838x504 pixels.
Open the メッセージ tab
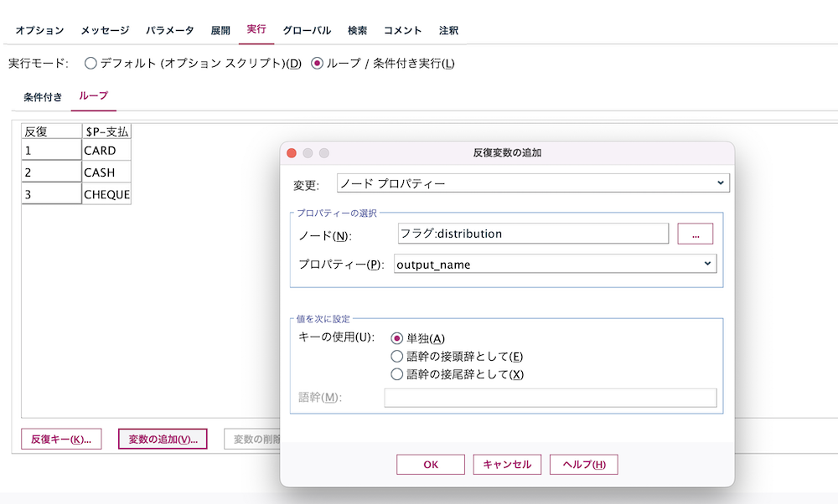[x=106, y=29]
